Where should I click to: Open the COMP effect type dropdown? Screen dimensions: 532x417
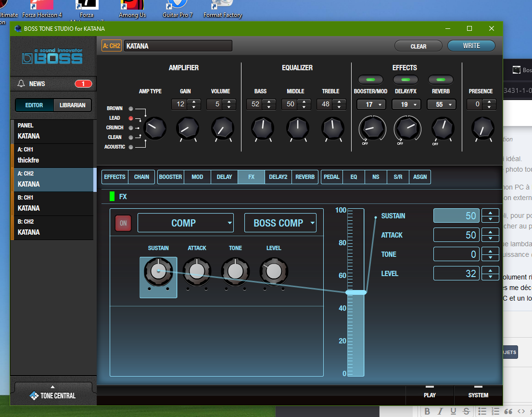click(x=186, y=223)
